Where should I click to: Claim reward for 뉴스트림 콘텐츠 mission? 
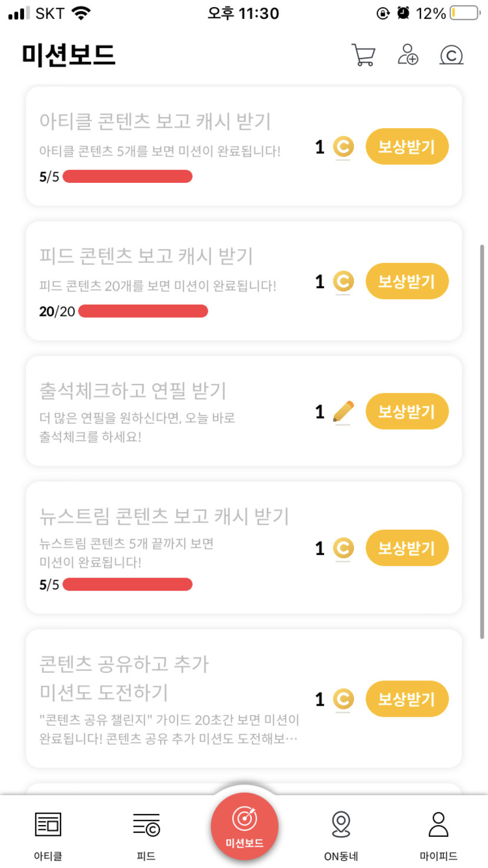click(x=407, y=548)
